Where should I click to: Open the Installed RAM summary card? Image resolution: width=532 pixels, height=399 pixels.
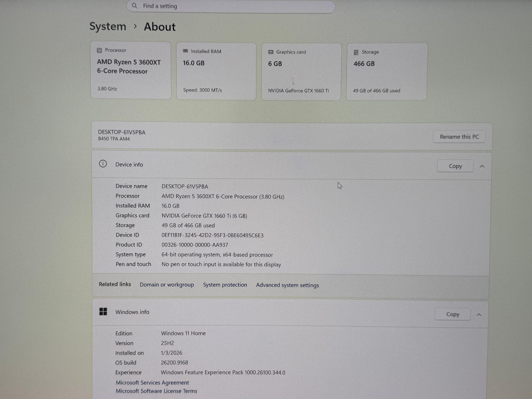(x=216, y=71)
